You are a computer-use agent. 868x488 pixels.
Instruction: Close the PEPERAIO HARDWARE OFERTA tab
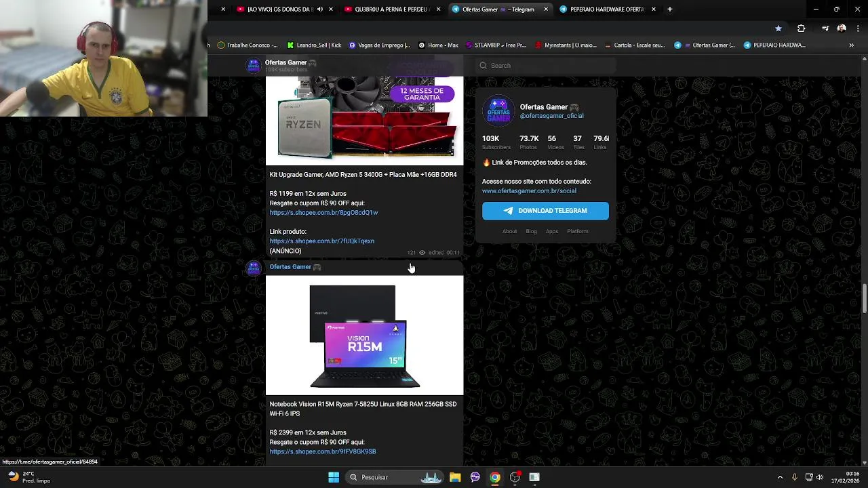654,9
